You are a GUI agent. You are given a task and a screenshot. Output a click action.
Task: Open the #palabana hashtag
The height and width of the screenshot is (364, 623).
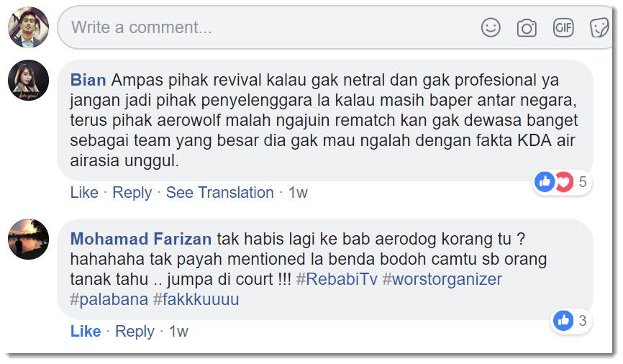[109, 299]
